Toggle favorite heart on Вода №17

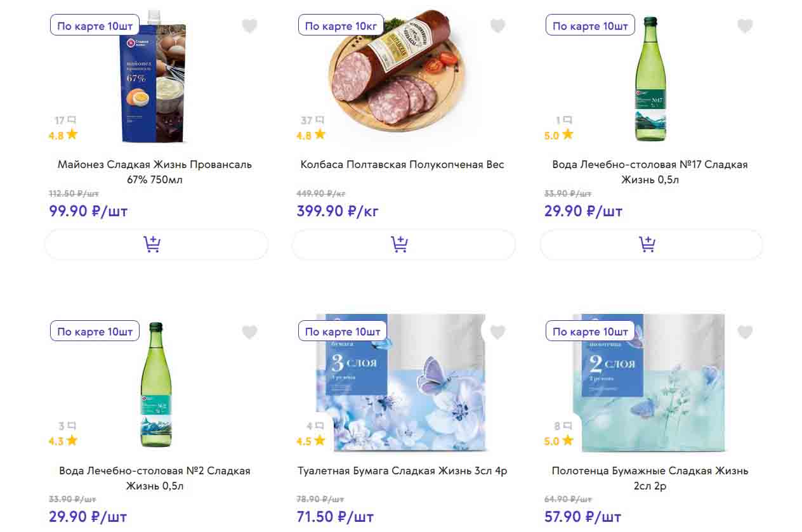(745, 26)
